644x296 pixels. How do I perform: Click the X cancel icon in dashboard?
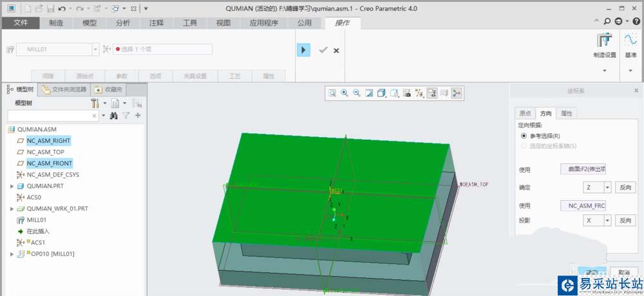click(336, 50)
